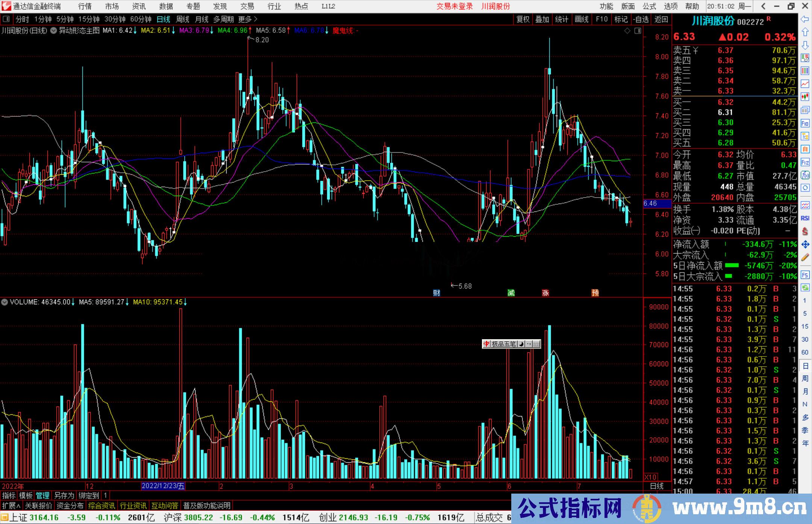This screenshot has width=812, height=524.
Task: Click the RSI indicator sidebar icon
Action: tap(805, 218)
